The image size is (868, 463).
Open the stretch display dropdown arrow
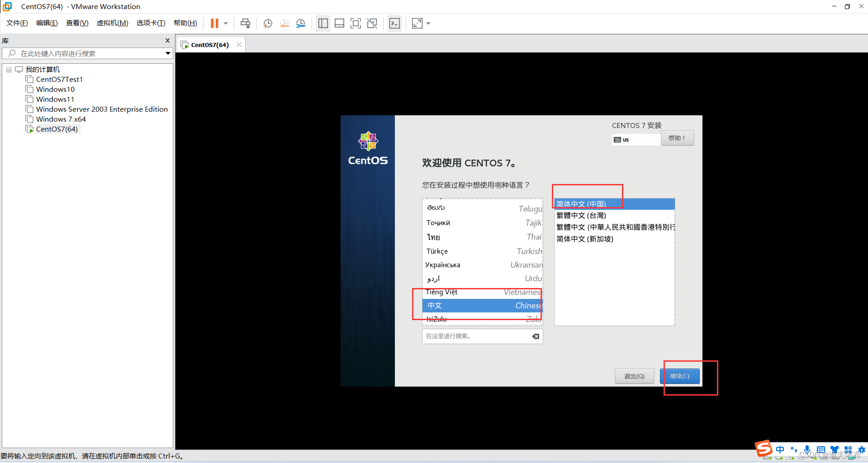coord(428,23)
